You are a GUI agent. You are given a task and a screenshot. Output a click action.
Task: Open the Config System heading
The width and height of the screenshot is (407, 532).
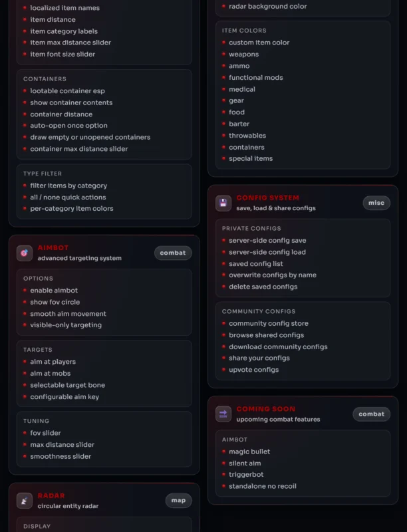tap(267, 198)
